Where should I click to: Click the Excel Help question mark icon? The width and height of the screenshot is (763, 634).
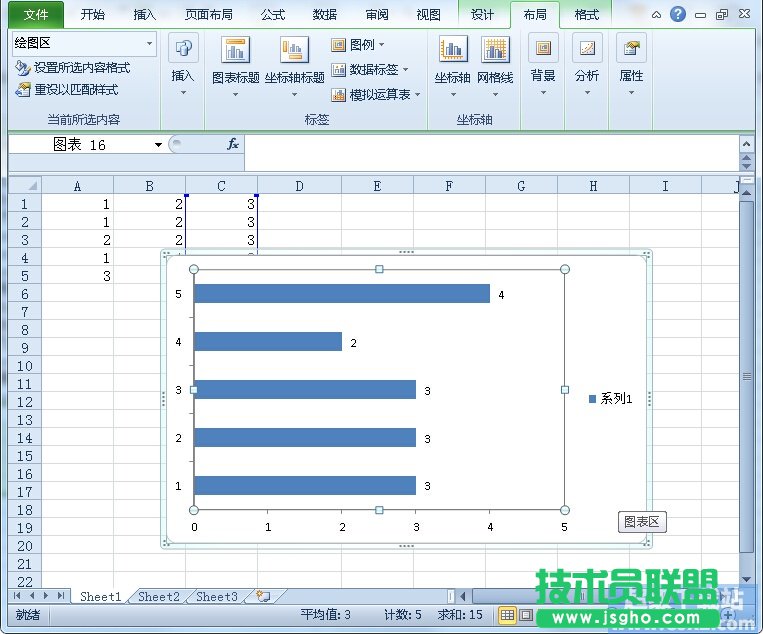(678, 14)
